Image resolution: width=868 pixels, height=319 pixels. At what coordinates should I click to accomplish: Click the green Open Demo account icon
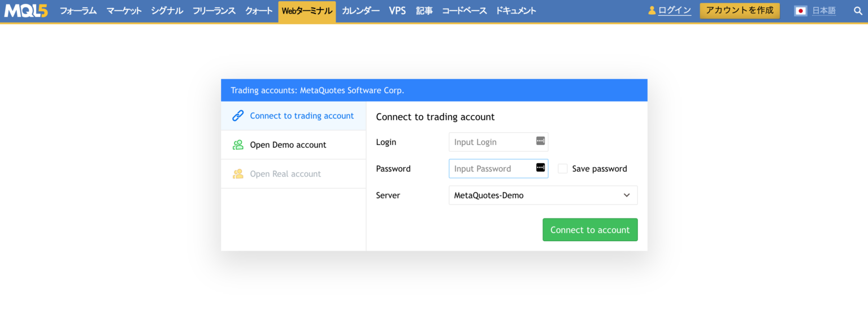point(238,145)
